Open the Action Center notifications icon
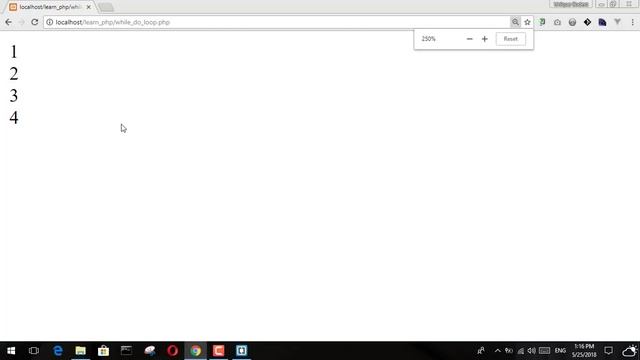Screen dimensions: 640x360 coord(609,351)
